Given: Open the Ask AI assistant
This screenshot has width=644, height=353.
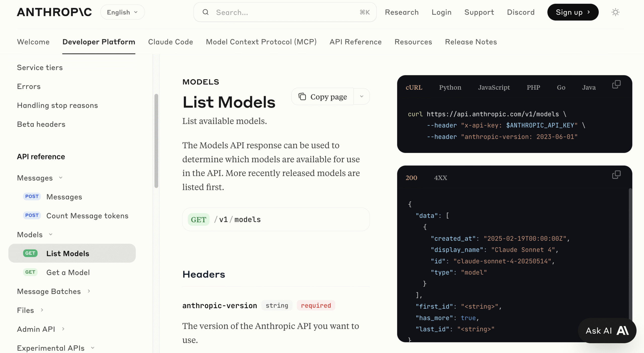Looking at the screenshot, I should (x=607, y=331).
